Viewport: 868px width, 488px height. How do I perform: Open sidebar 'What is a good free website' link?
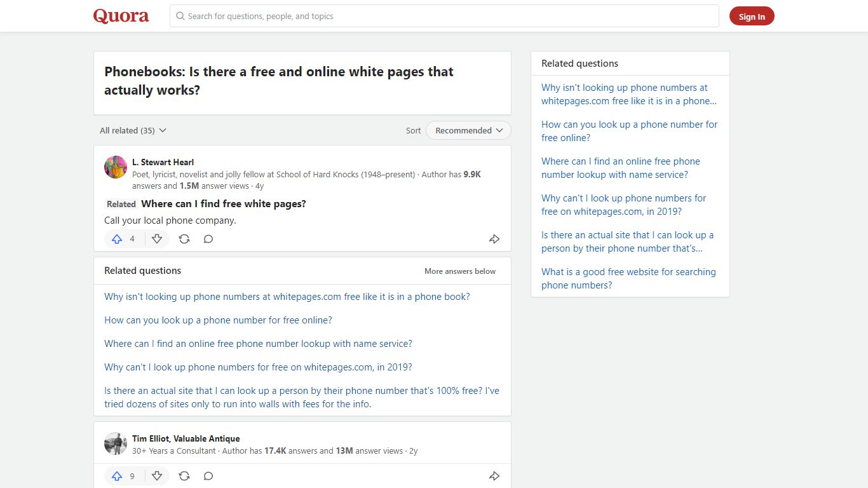628,278
